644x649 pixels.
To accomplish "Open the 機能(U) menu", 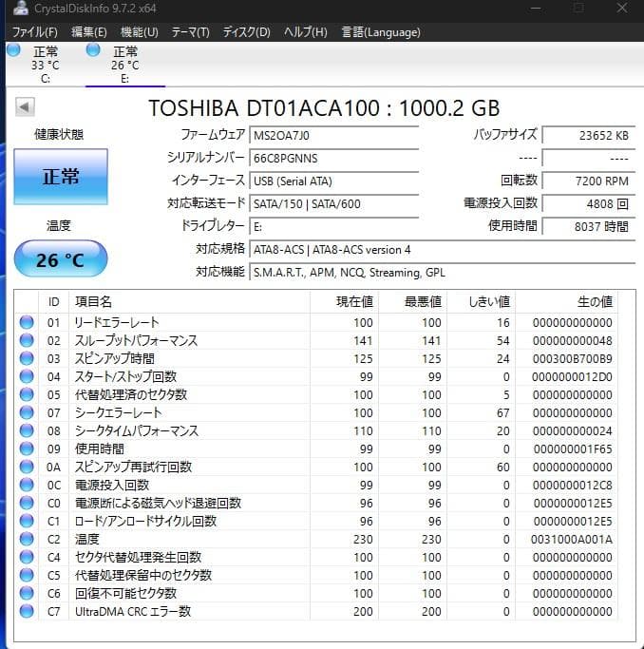I will click(x=140, y=32).
